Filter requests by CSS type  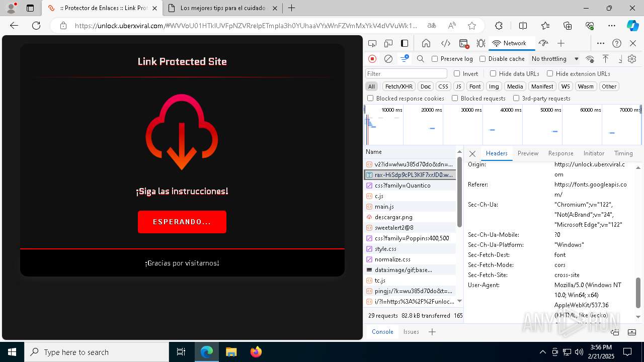point(443,86)
